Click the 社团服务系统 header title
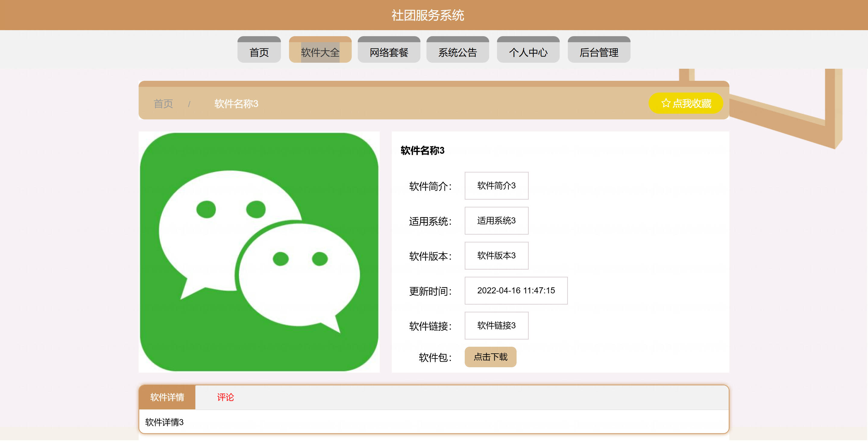The width and height of the screenshot is (868, 442). [x=428, y=15]
